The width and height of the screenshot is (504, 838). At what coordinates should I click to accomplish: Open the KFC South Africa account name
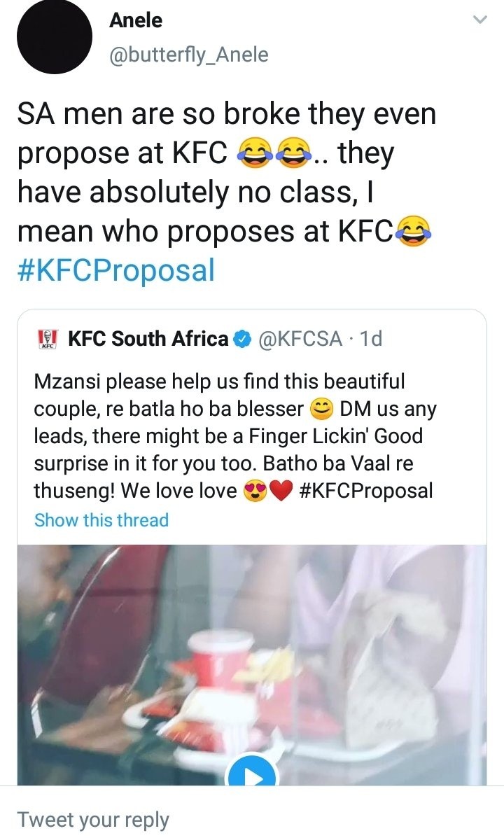coord(148,340)
